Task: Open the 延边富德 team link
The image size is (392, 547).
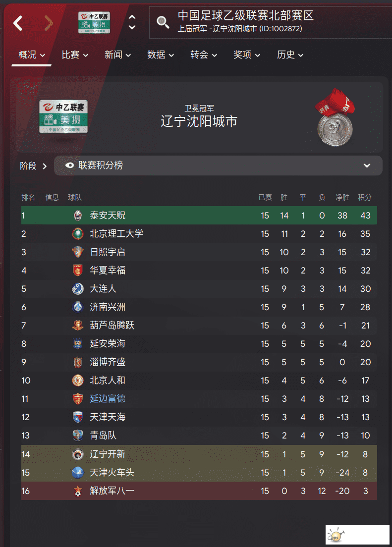Action: point(108,398)
